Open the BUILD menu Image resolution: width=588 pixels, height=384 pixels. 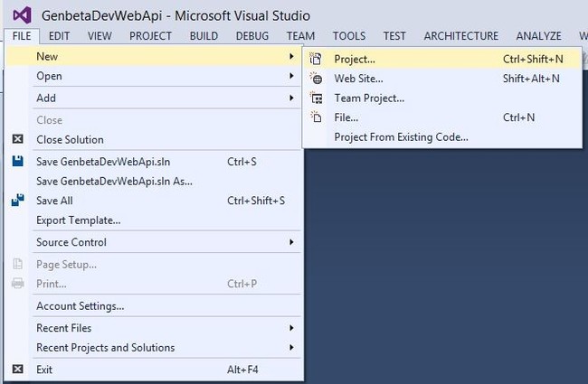point(204,36)
